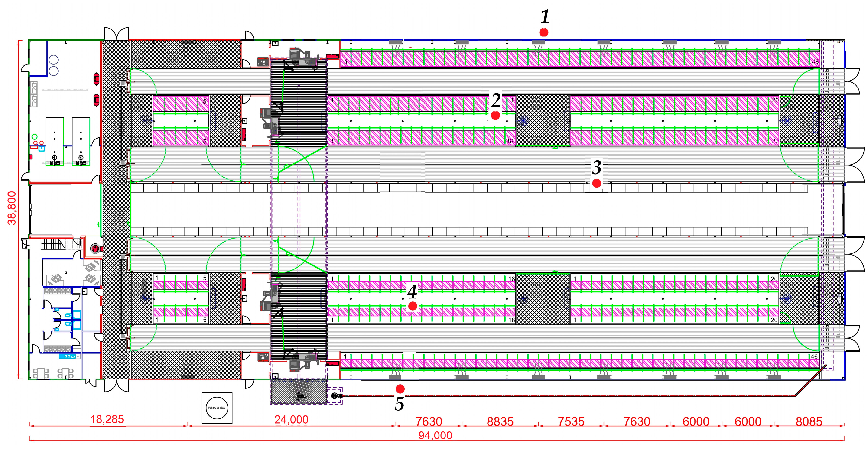Select a water tank circle in the top-left room
The image size is (868, 450).
(x=54, y=60)
